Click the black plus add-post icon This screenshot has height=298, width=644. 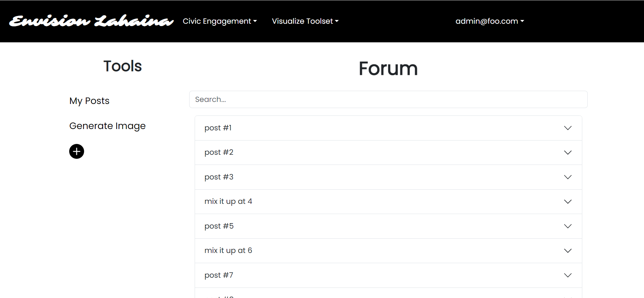click(77, 151)
